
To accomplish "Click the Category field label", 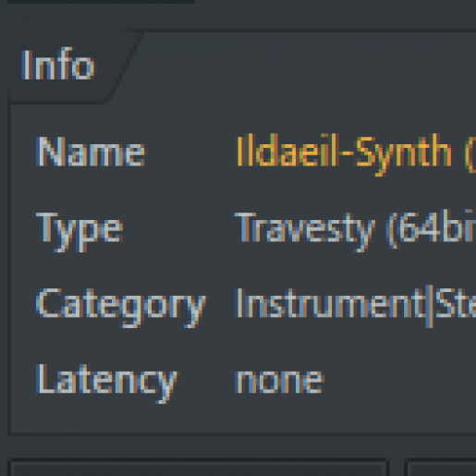I will (x=121, y=307).
